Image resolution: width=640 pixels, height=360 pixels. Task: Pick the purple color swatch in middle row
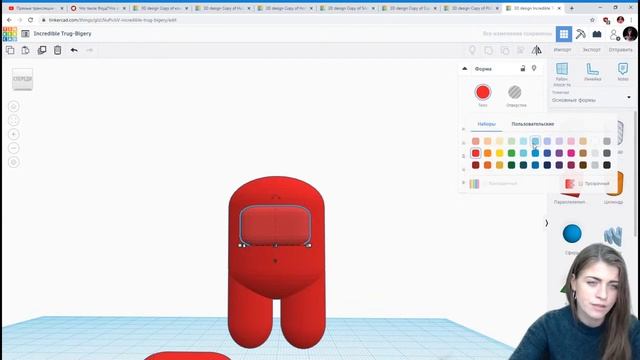(559, 153)
